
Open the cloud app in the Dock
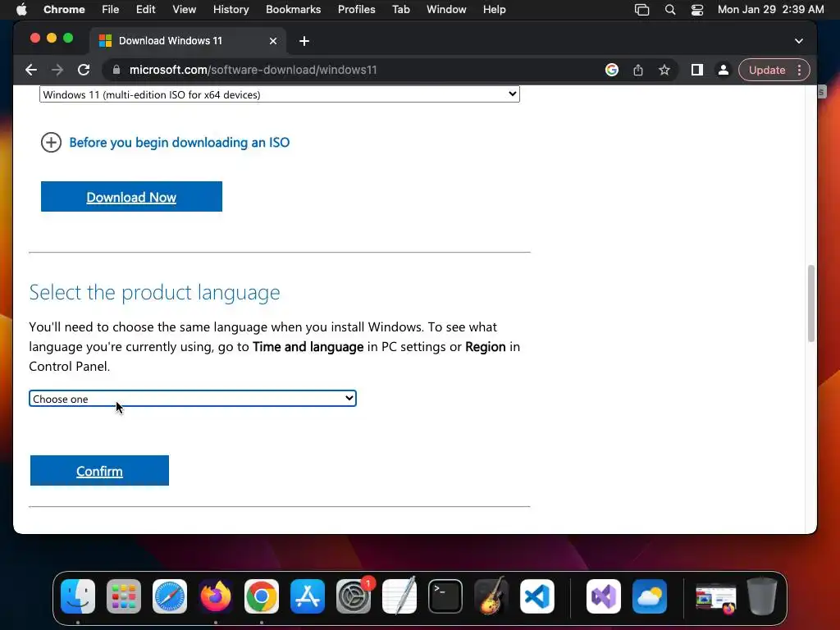click(650, 596)
